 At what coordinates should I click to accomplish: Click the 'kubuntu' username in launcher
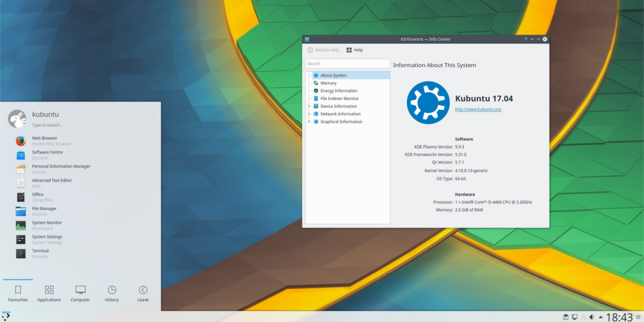click(x=46, y=114)
